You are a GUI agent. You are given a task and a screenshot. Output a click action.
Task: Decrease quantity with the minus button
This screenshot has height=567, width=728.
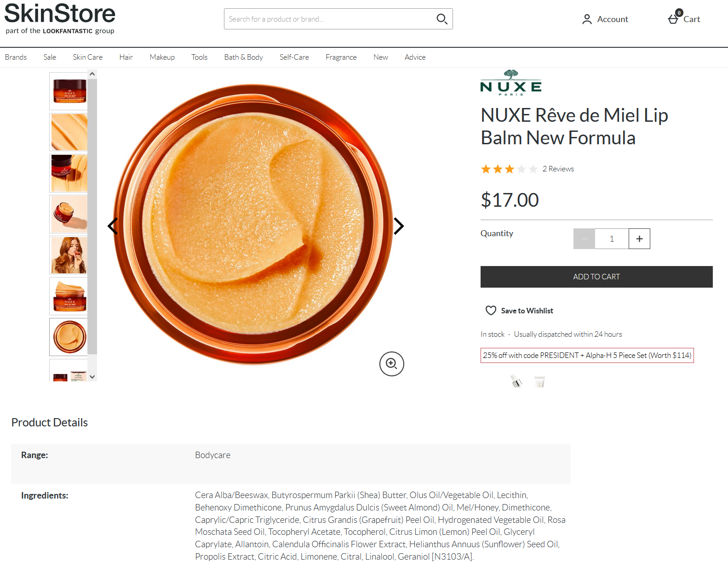(x=584, y=239)
